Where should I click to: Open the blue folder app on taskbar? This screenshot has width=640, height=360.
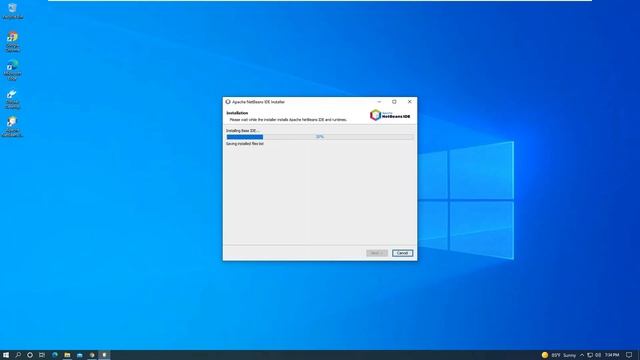80,355
